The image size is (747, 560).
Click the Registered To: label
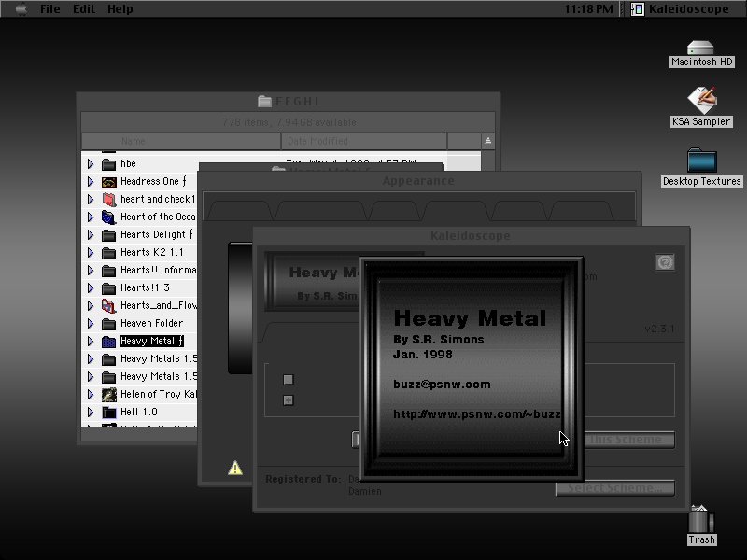(303, 479)
